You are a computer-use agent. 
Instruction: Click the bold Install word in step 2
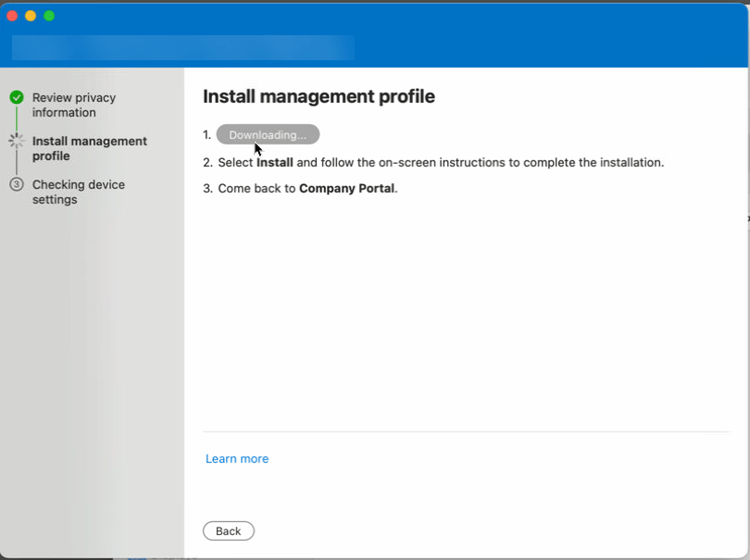click(275, 163)
